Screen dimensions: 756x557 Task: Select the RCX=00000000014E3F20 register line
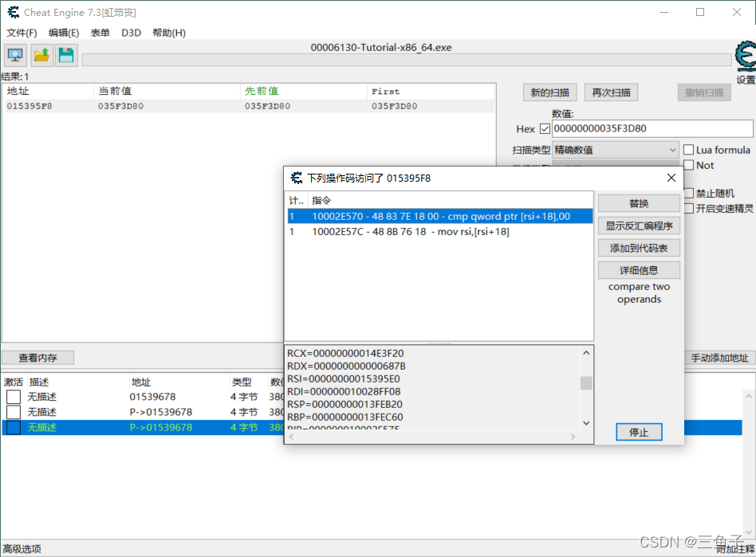[x=345, y=354]
